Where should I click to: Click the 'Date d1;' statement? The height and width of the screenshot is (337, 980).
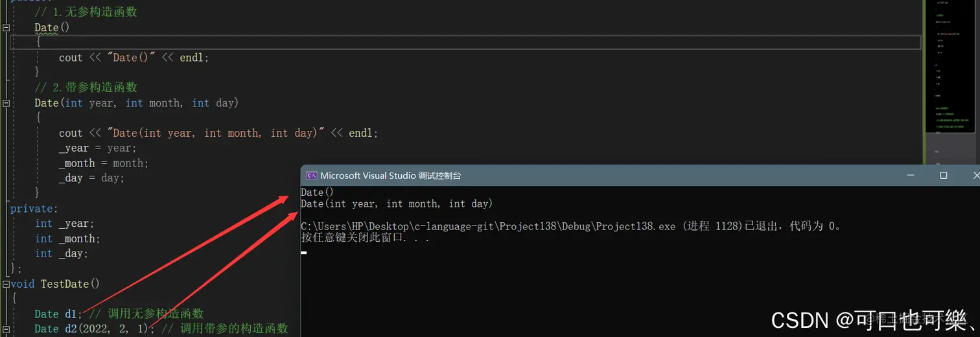point(59,314)
